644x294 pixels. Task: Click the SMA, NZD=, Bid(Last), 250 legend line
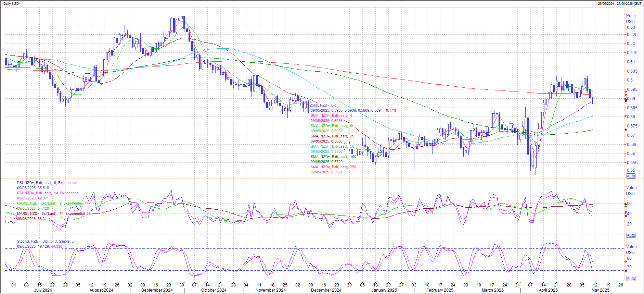(334, 167)
